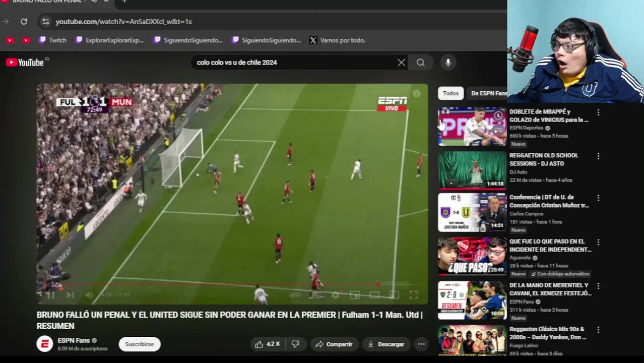Open QUE FUE LO QUE PASO thumbnail

472,256
